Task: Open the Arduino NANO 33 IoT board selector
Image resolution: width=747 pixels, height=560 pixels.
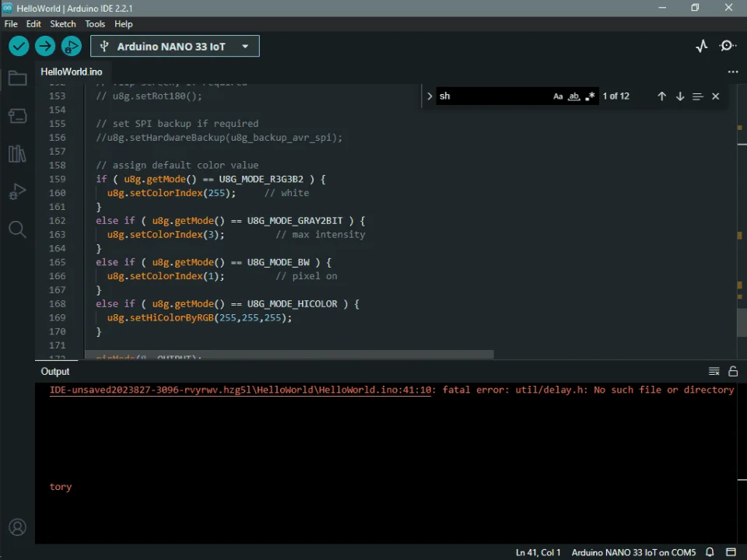Action: pyautogui.click(x=175, y=46)
